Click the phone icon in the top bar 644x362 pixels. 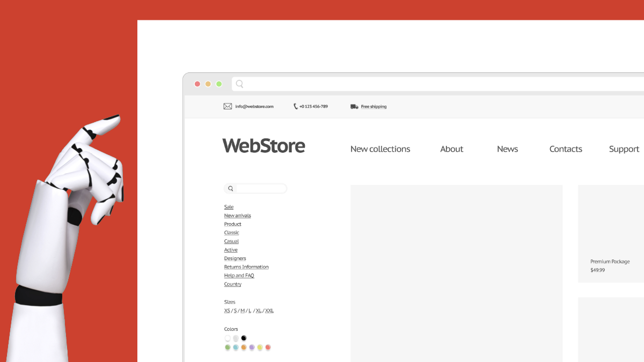(x=295, y=106)
